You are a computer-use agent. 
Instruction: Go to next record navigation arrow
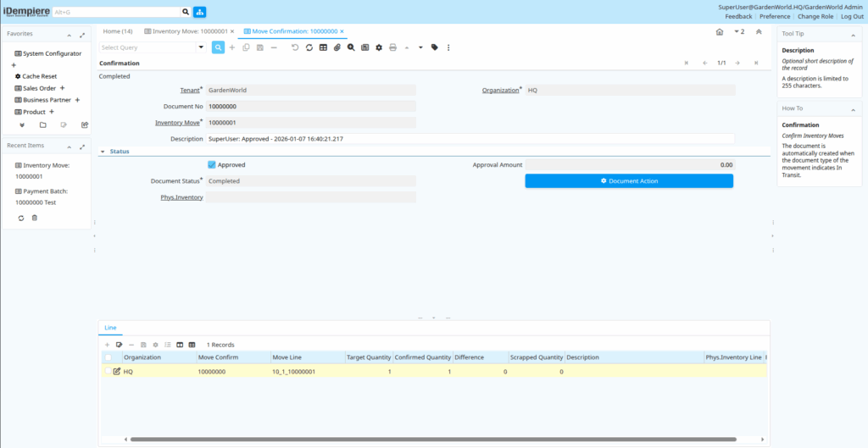pos(737,63)
